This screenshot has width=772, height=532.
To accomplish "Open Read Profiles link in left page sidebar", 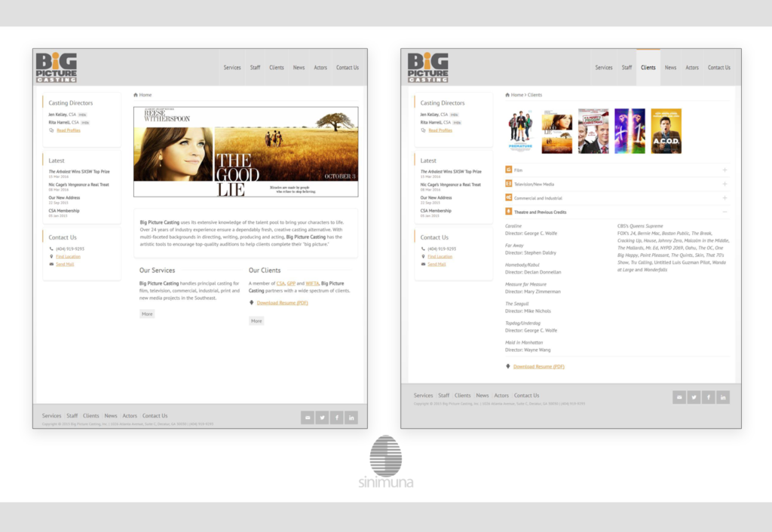I will click(x=69, y=130).
